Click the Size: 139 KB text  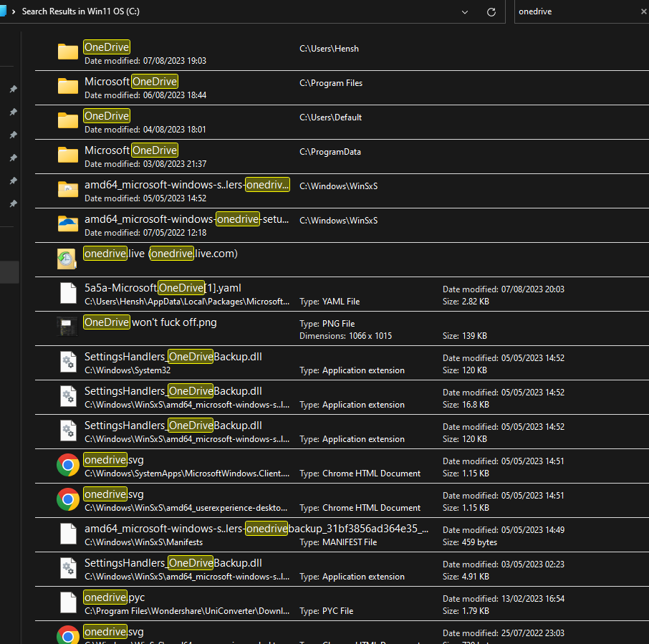click(x=464, y=336)
